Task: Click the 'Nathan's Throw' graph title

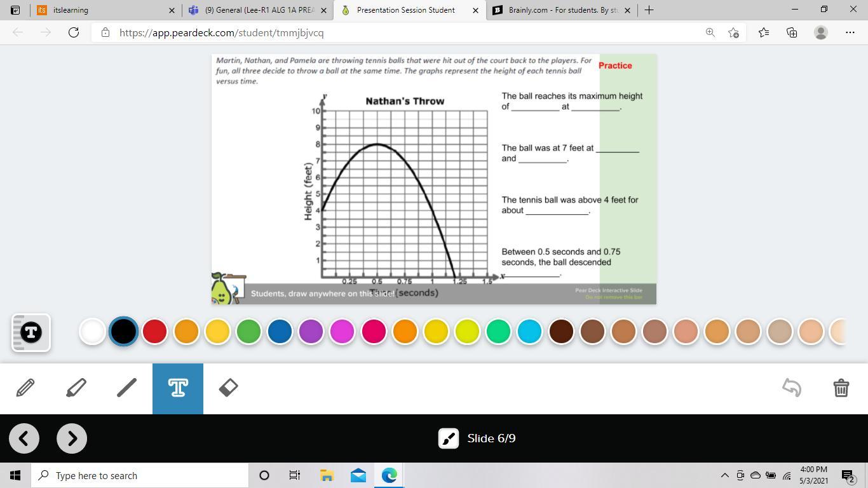Action: point(405,101)
